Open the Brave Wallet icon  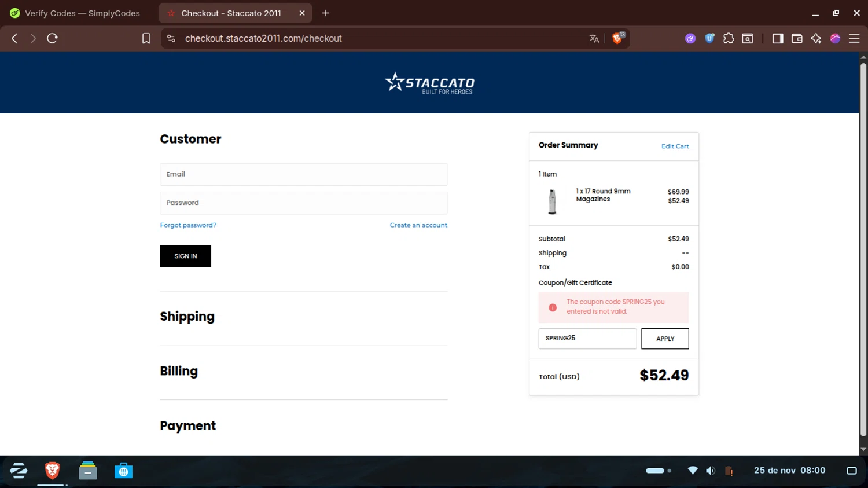pyautogui.click(x=797, y=38)
